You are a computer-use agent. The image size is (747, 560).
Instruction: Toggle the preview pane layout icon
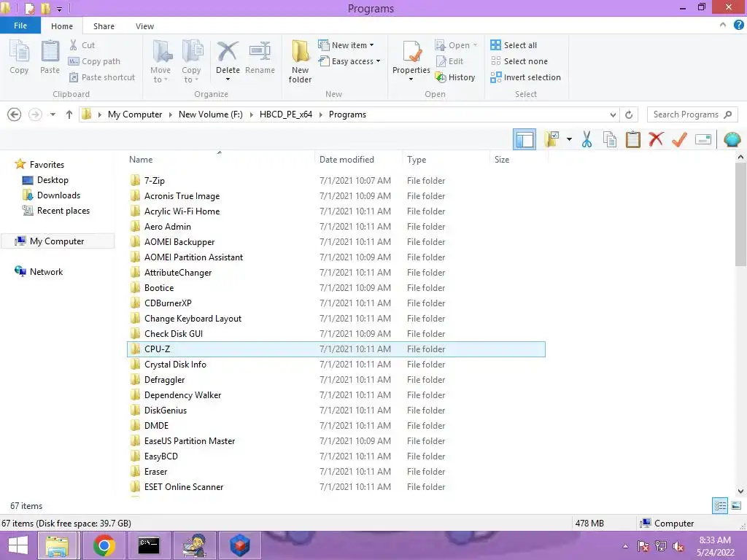click(525, 139)
